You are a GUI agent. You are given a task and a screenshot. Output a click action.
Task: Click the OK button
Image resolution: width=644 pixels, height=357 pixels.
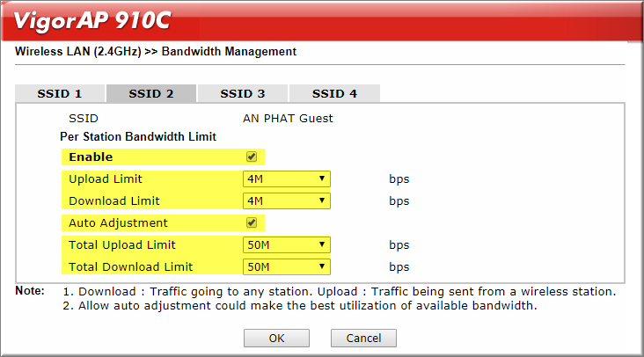point(276,339)
